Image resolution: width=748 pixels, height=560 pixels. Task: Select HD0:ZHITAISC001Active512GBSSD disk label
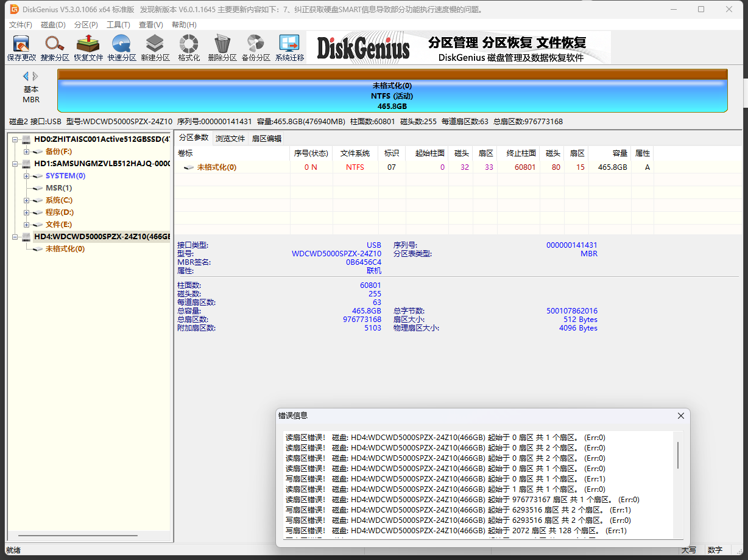pyautogui.click(x=102, y=139)
